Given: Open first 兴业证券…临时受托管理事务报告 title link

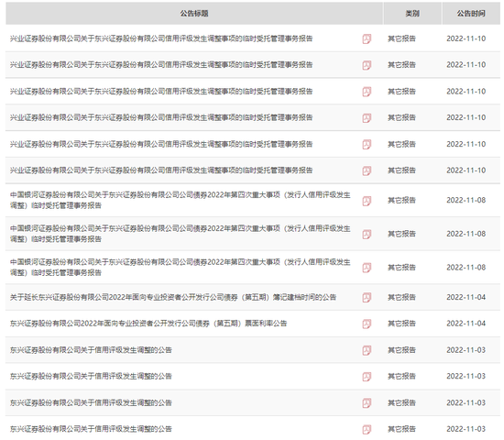Looking at the screenshot, I should [161, 38].
